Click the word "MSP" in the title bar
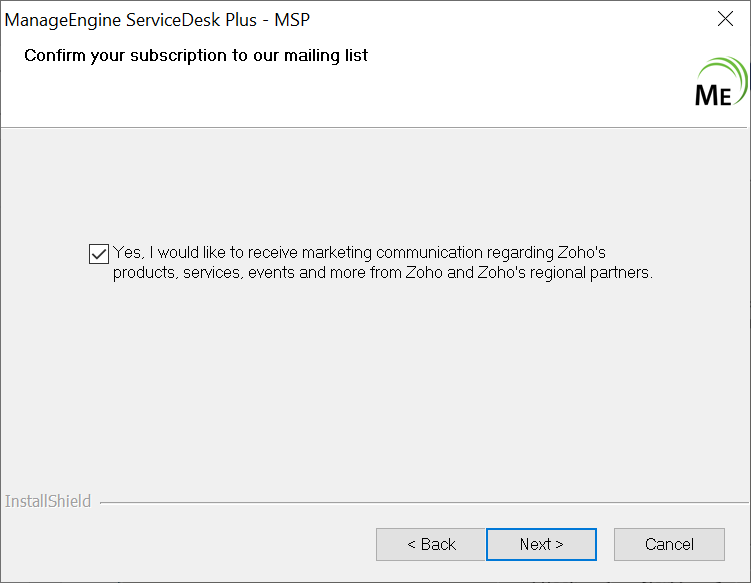 click(x=292, y=19)
